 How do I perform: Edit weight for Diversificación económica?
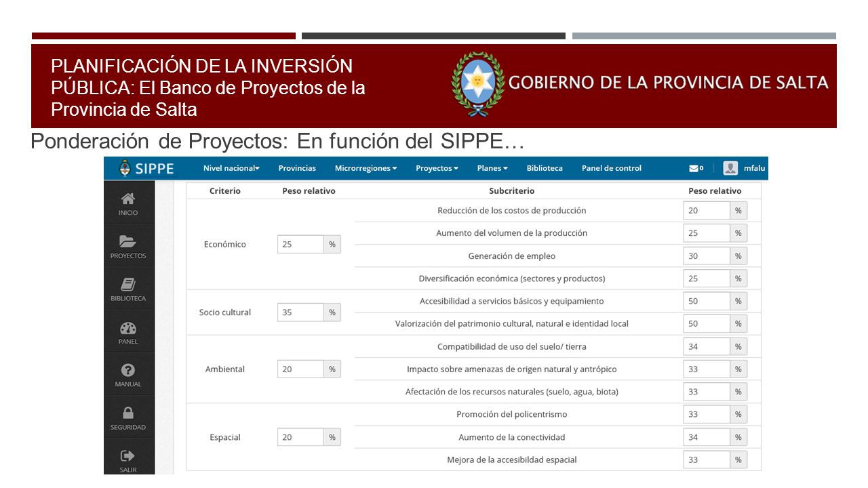pyautogui.click(x=707, y=279)
